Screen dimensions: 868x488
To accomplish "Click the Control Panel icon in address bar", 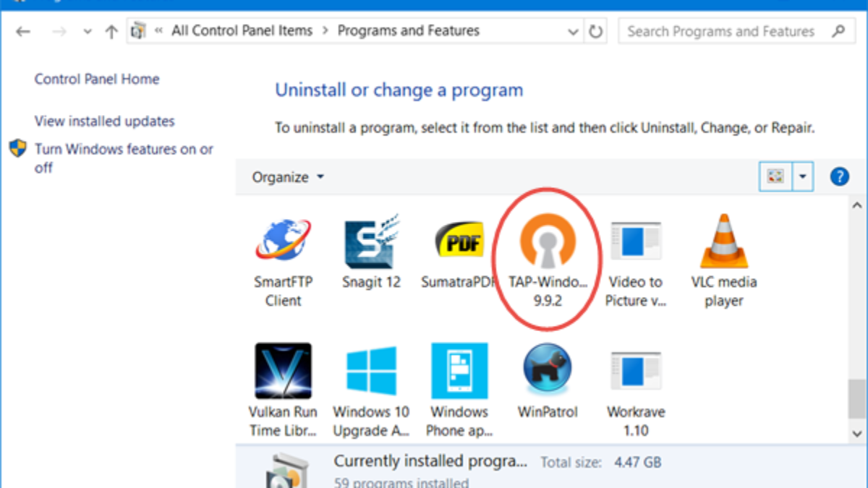I will (137, 31).
